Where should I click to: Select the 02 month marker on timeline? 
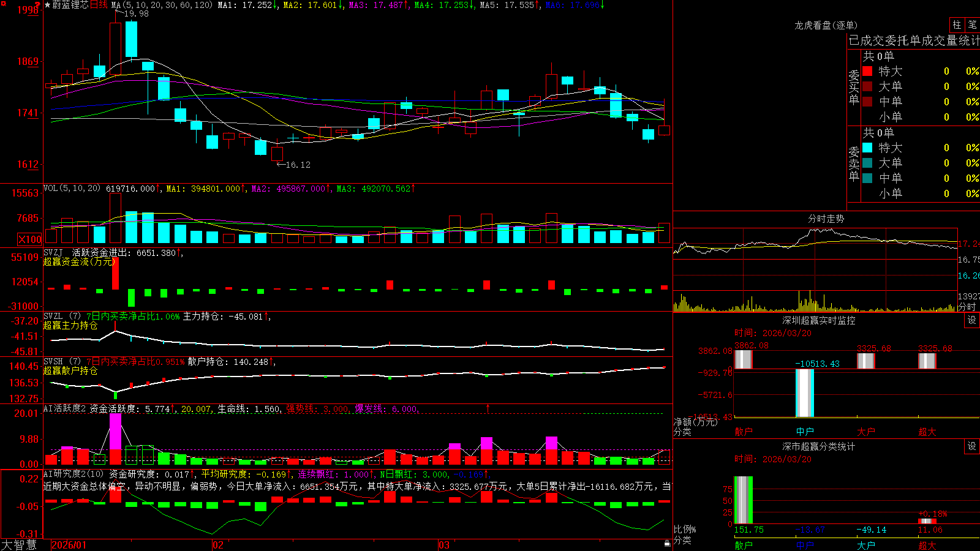point(218,545)
